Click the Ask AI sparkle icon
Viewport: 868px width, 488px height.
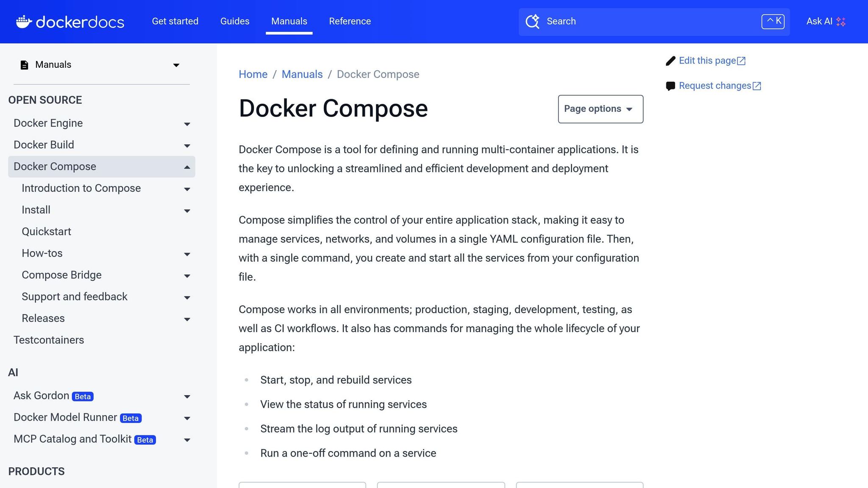[x=841, y=22]
